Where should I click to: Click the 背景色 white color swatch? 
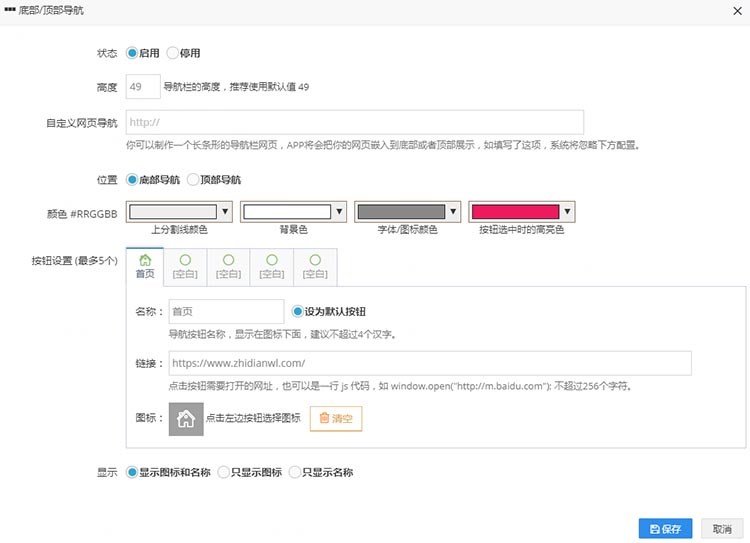pos(287,211)
